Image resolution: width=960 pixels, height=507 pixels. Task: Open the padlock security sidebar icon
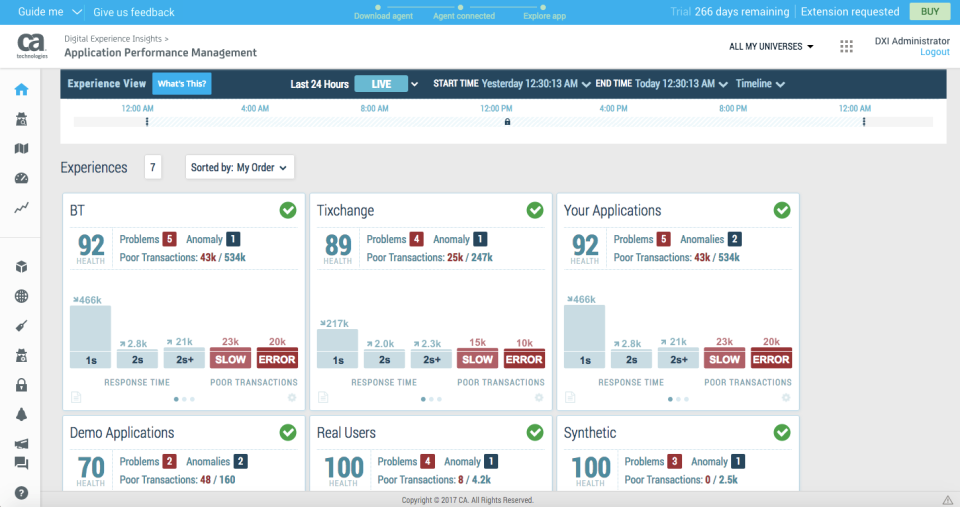pyautogui.click(x=21, y=385)
